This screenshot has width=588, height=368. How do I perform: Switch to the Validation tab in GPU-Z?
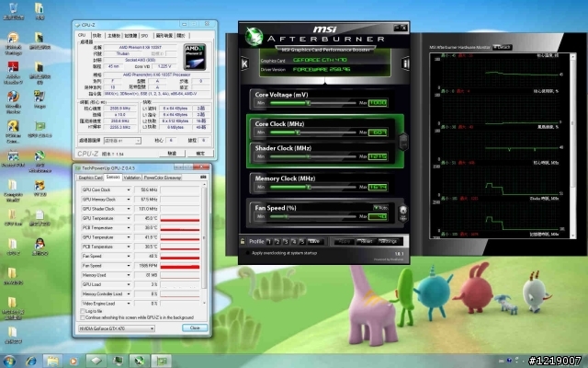click(x=132, y=178)
